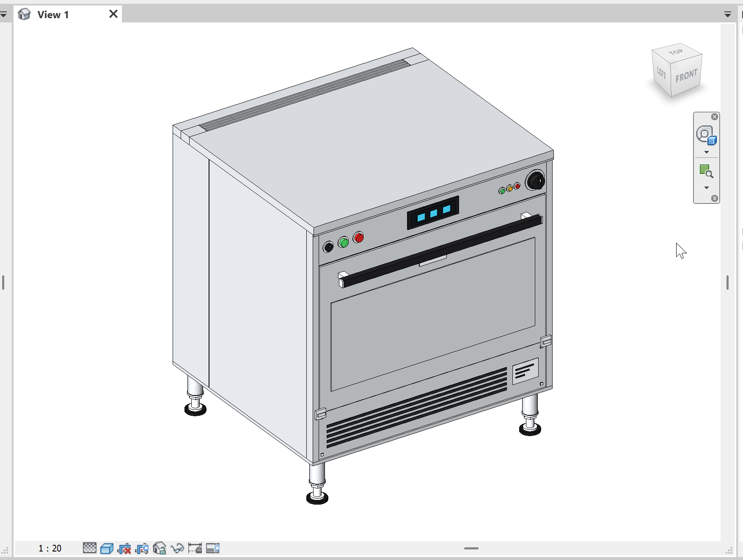Click the left panel collapse handle
The height and width of the screenshot is (560, 743).
3,282
